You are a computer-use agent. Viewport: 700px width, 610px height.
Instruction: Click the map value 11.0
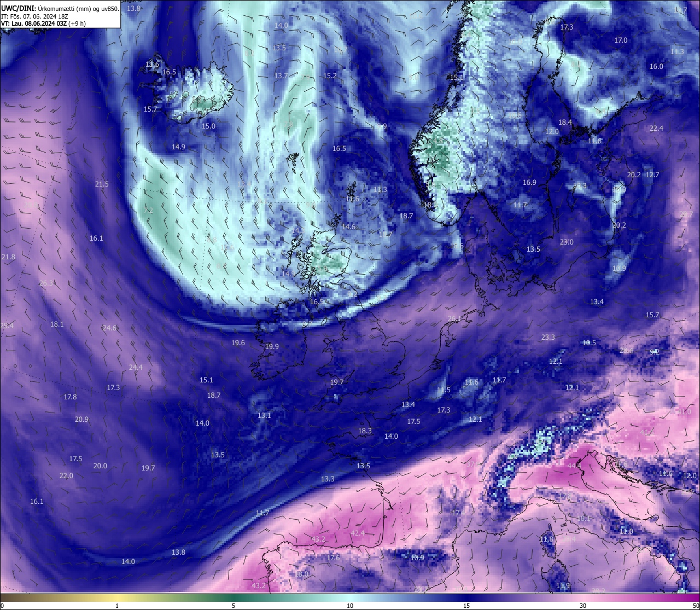626,532
